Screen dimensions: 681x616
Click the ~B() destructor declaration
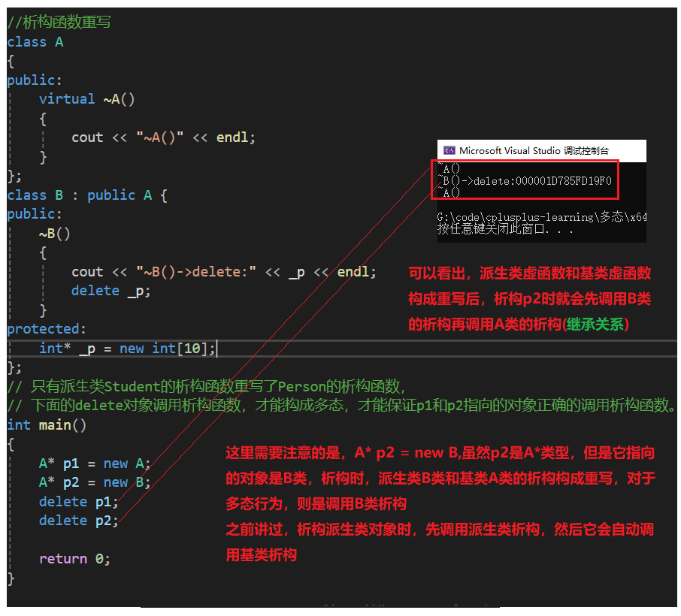click(x=55, y=234)
